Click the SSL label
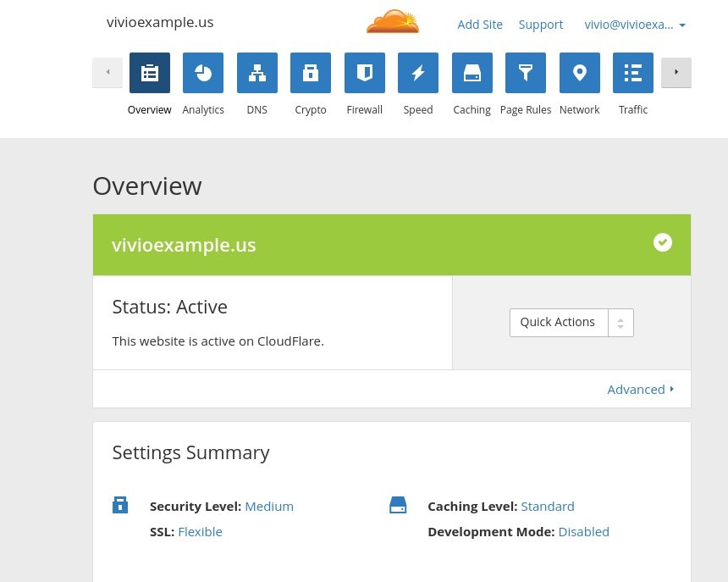This screenshot has width=728, height=582. (x=162, y=532)
